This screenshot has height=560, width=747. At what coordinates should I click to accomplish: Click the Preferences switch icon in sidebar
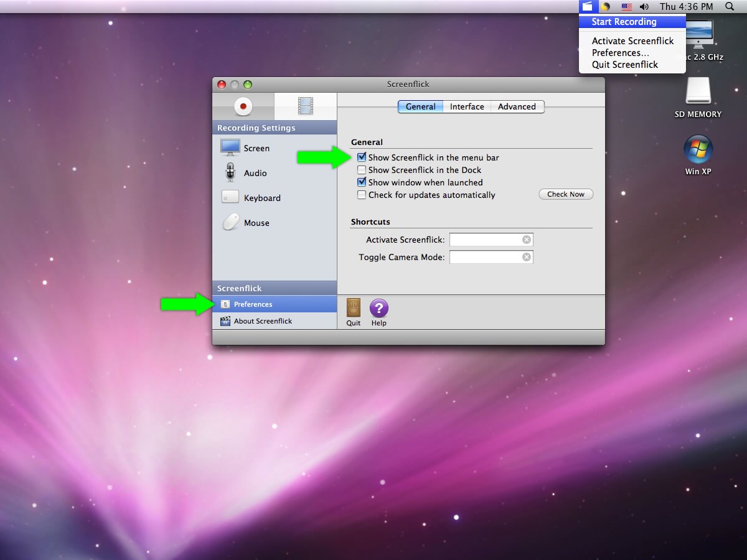[x=225, y=304]
